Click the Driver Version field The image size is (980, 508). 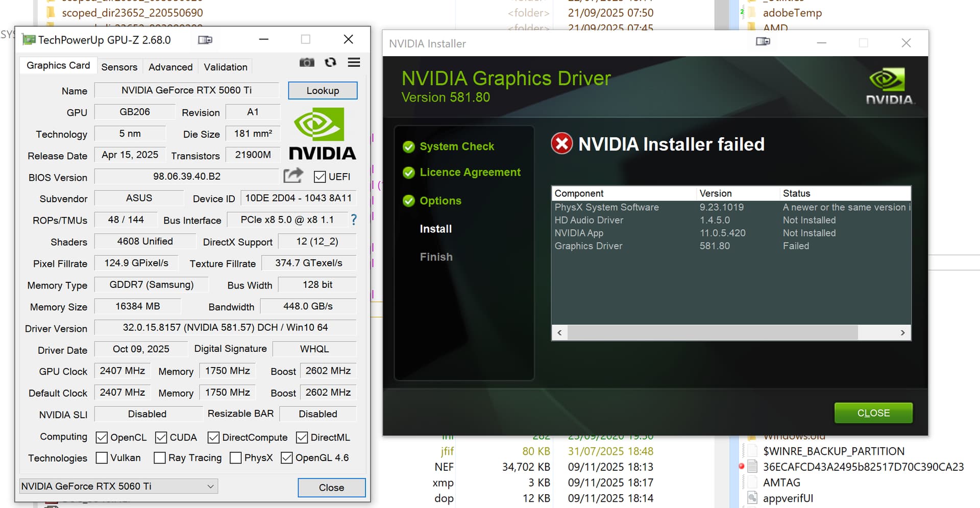point(225,328)
